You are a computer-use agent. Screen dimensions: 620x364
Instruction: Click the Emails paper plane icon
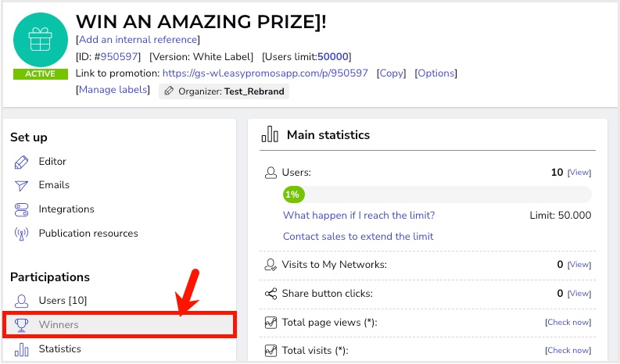click(22, 186)
